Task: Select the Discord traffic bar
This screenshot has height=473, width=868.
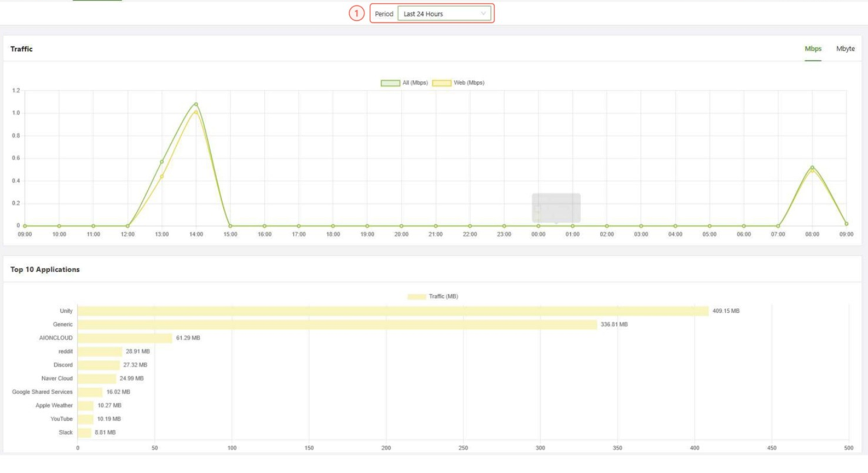Action: point(99,365)
